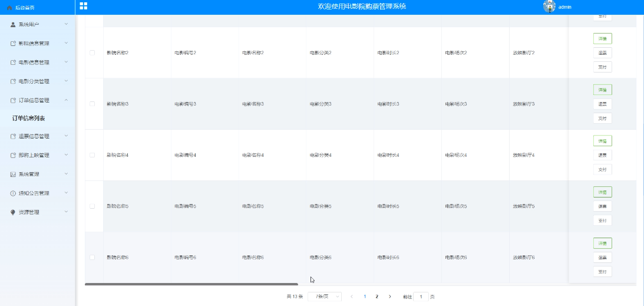
Task: Click 退票 button in row 影院名称6
Action: (603, 258)
